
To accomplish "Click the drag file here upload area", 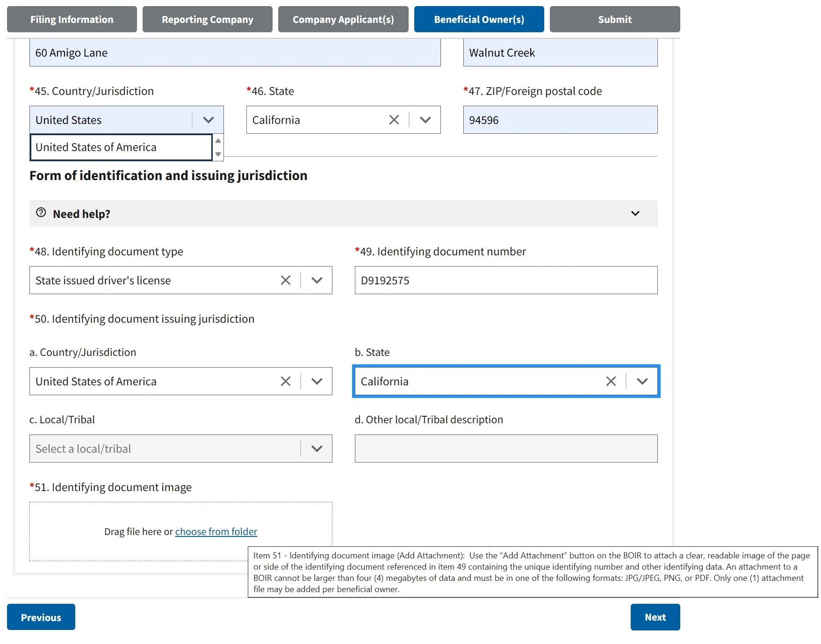I will pyautogui.click(x=136, y=531).
